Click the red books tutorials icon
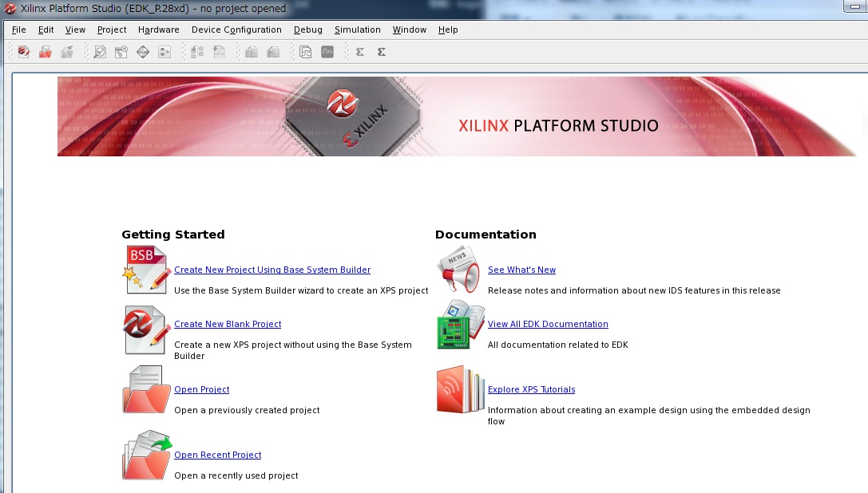 pyautogui.click(x=461, y=389)
